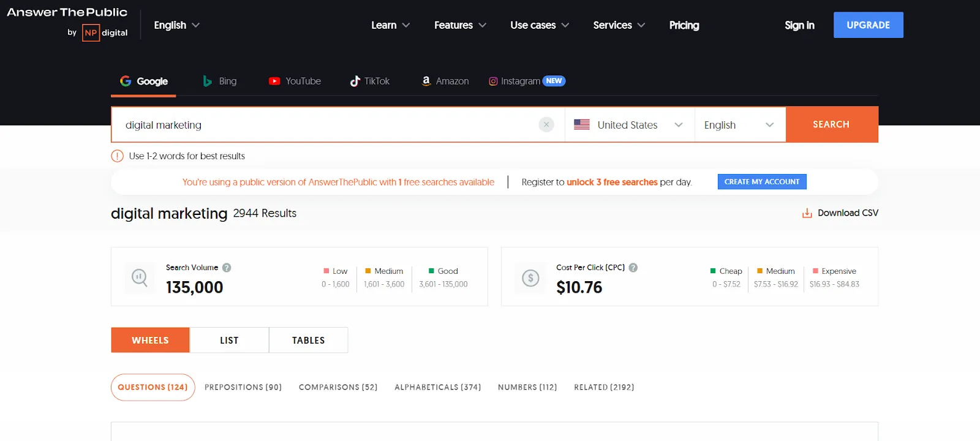Select the Google search tab
Screen dimensions: 980x441
point(143,81)
